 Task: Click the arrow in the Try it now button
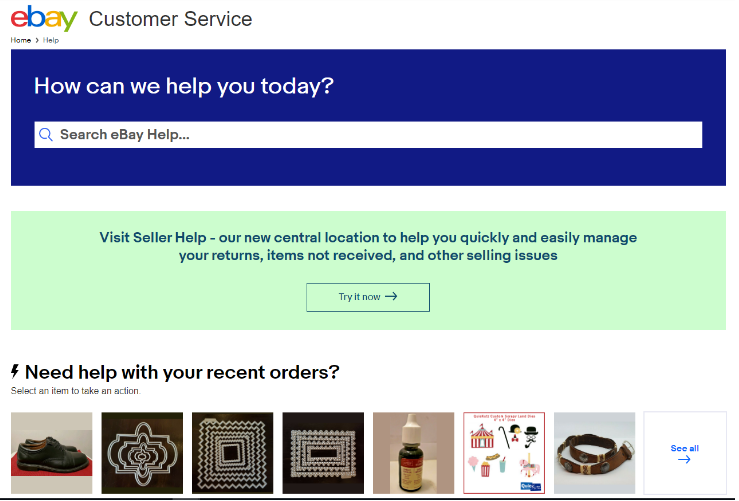click(x=391, y=296)
